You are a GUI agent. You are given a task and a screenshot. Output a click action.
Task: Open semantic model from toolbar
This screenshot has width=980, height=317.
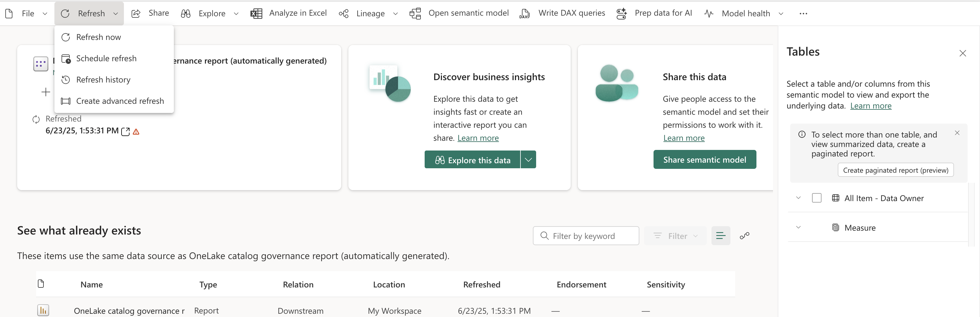click(x=468, y=13)
